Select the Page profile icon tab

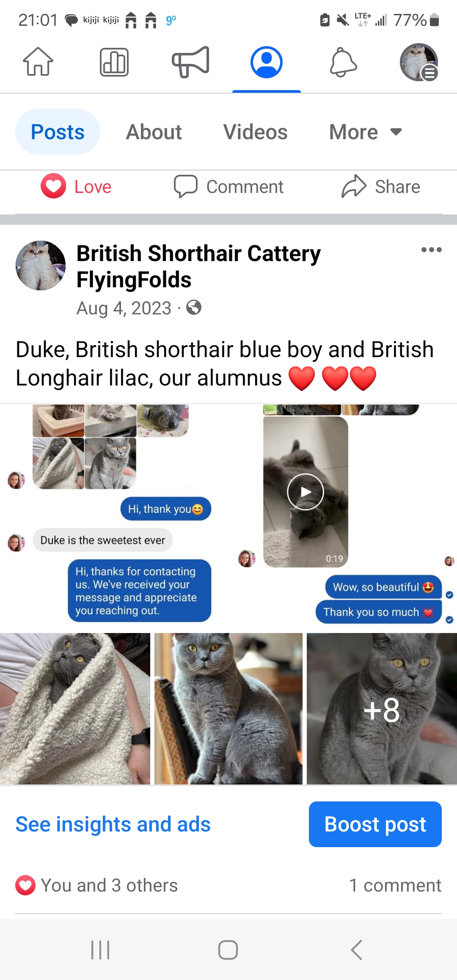point(267,62)
